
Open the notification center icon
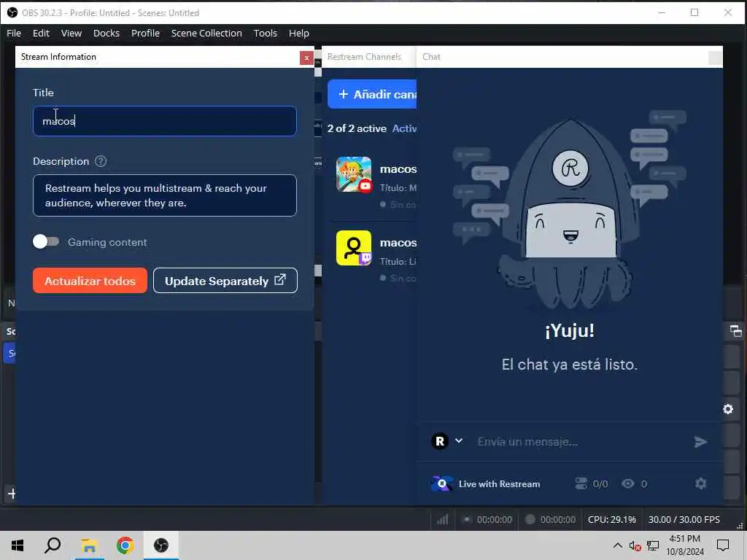723,545
